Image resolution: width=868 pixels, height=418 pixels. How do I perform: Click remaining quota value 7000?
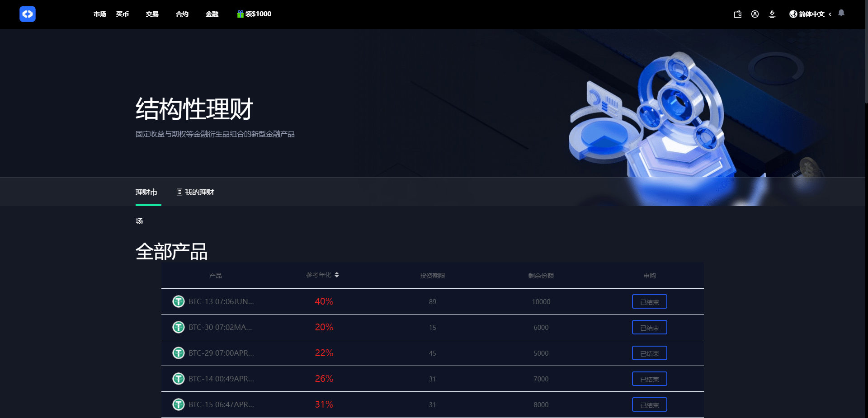click(x=541, y=379)
